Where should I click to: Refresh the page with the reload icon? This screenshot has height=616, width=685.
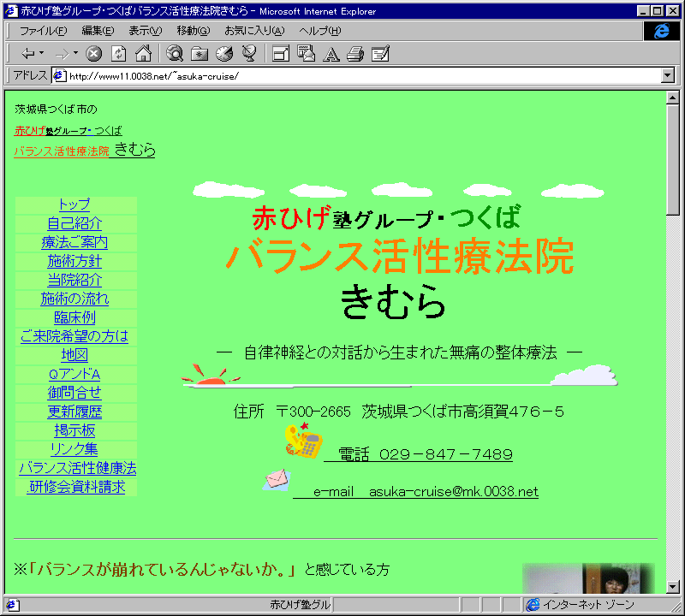(x=118, y=54)
